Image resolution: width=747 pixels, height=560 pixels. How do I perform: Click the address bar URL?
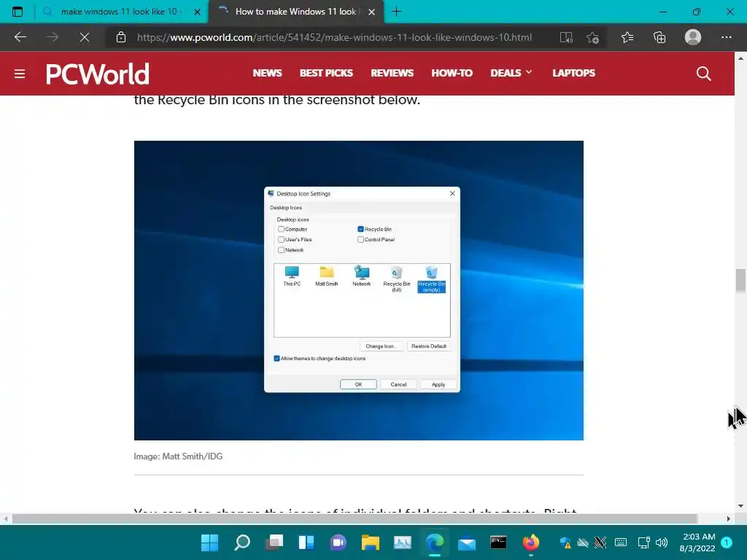pos(334,37)
